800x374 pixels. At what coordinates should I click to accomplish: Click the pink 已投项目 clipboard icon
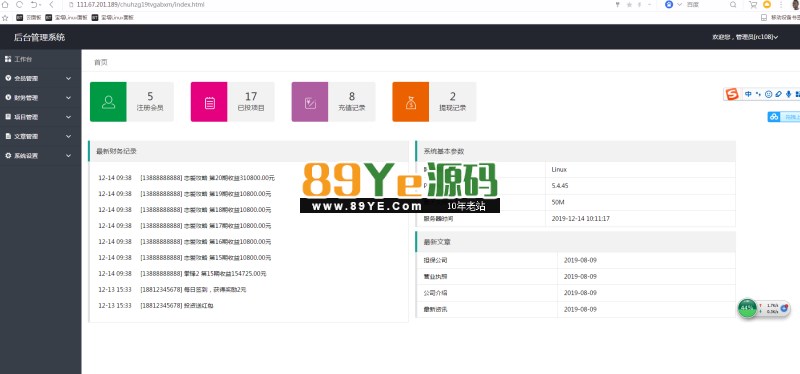point(209,102)
